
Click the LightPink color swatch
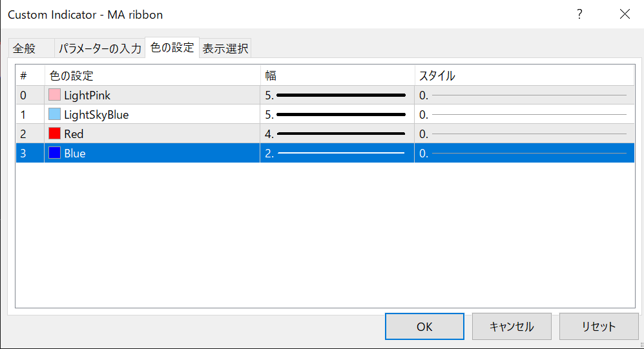click(54, 95)
